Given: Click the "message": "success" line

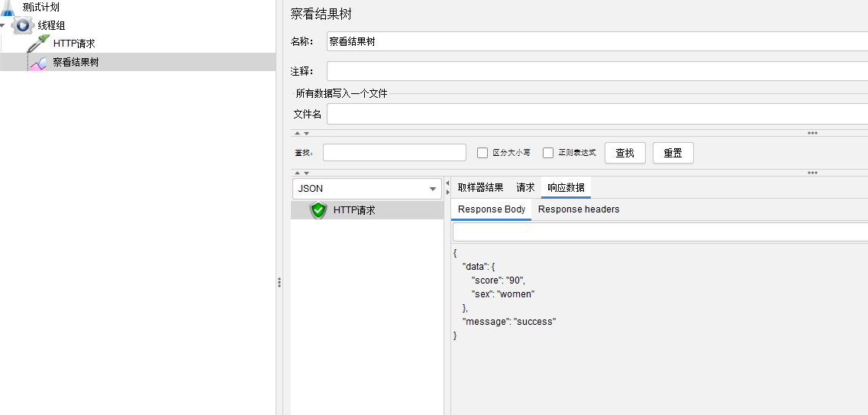Looking at the screenshot, I should pos(508,321).
